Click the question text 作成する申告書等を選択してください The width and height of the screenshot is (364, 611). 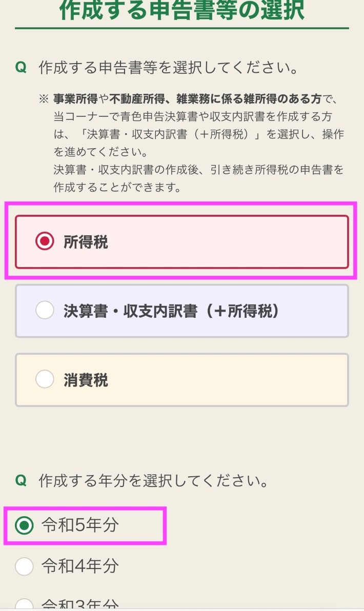pos(168,68)
